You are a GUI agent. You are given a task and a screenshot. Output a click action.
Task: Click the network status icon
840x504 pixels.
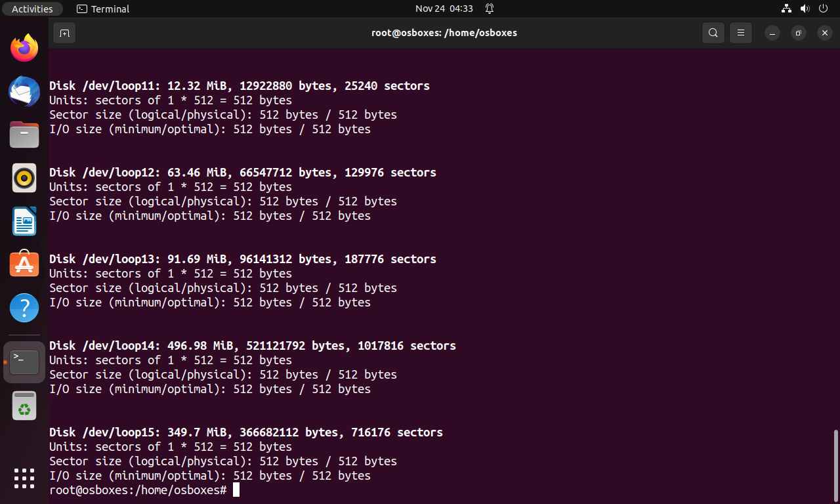pyautogui.click(x=786, y=9)
